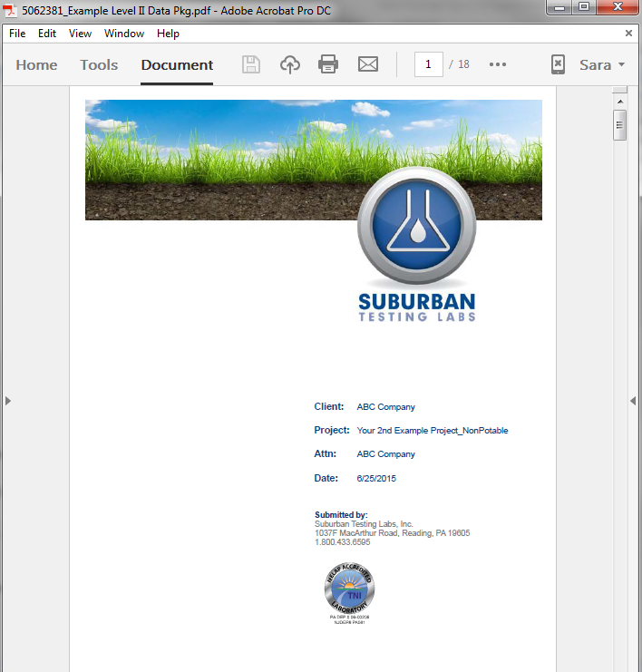Switch to the Tools tab
This screenshot has width=642, height=672.
tap(99, 64)
